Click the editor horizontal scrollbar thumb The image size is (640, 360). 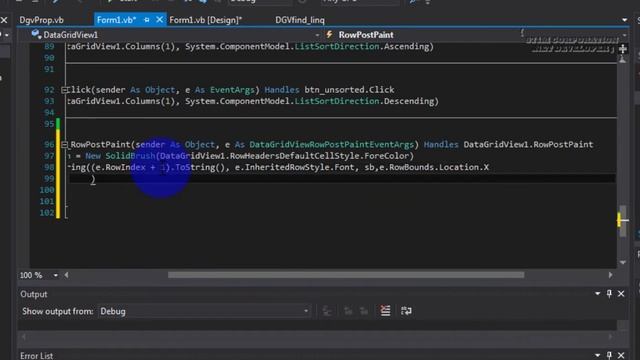[x=346, y=276]
